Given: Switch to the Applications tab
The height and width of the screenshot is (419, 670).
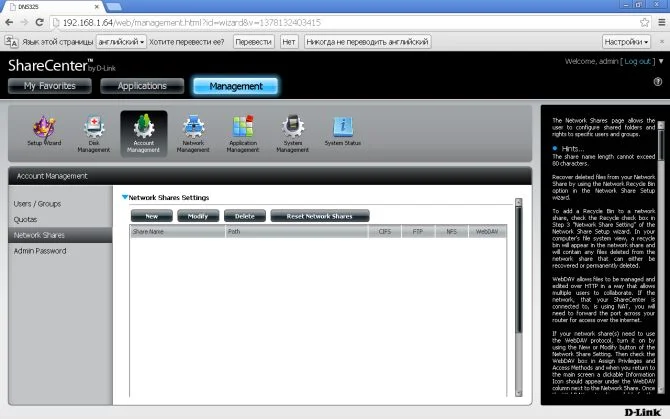Looking at the screenshot, I should (x=141, y=86).
